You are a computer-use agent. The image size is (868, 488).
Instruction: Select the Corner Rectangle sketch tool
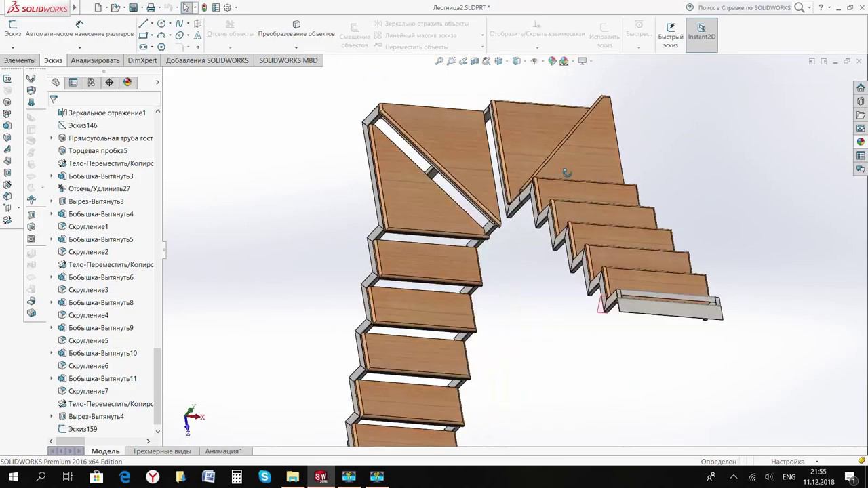[x=143, y=35]
